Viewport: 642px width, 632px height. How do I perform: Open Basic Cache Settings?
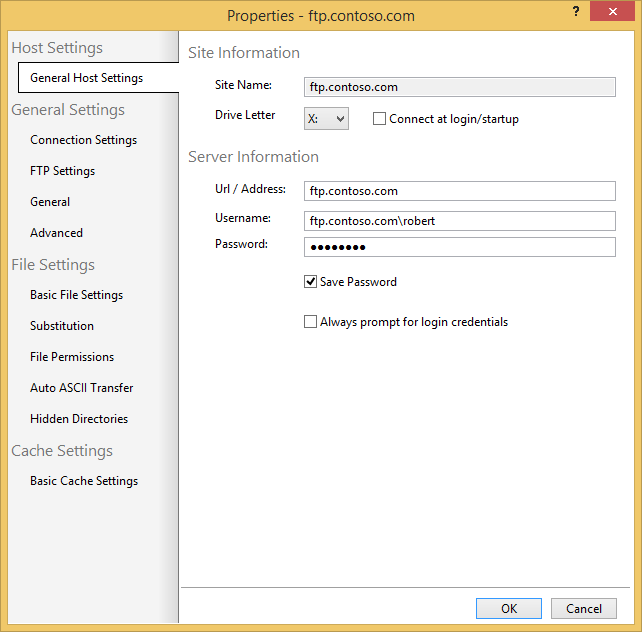(x=84, y=481)
